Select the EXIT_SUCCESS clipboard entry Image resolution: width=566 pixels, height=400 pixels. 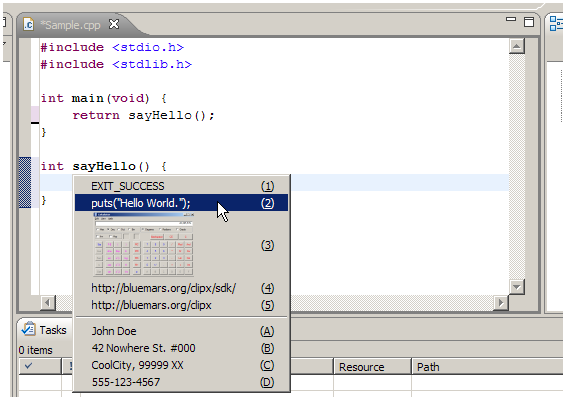pos(181,186)
